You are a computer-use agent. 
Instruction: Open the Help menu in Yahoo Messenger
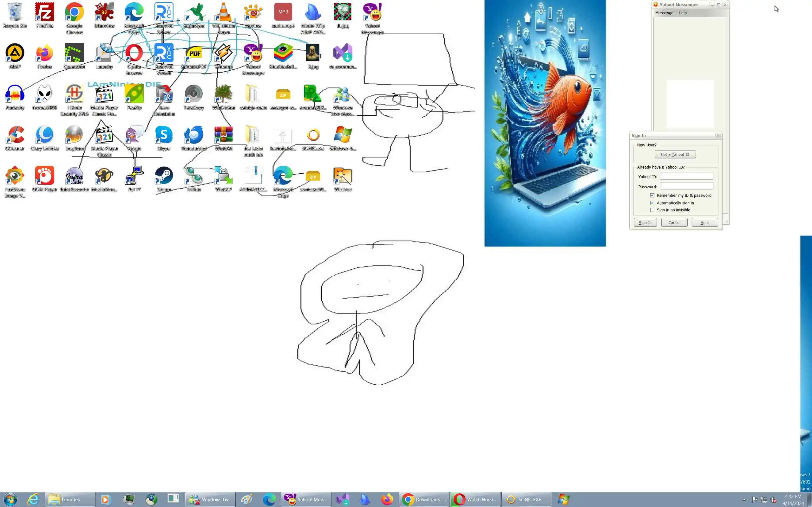pyautogui.click(x=683, y=13)
